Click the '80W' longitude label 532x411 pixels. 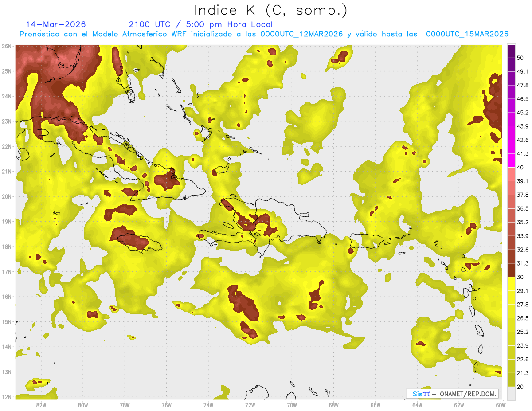tap(83, 405)
